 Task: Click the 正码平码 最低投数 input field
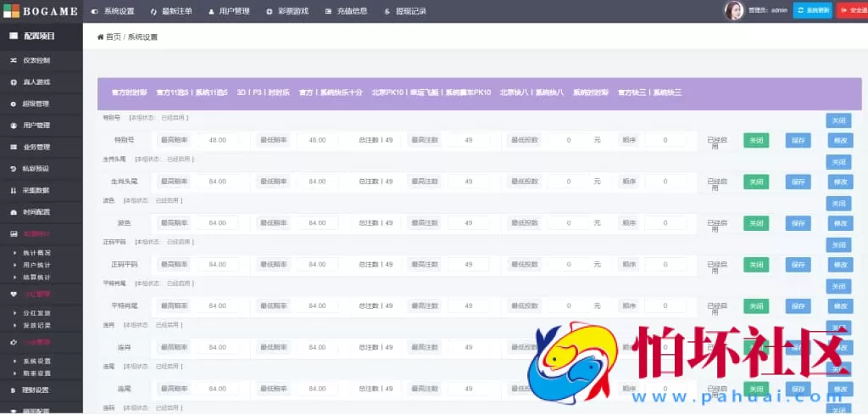pyautogui.click(x=569, y=265)
